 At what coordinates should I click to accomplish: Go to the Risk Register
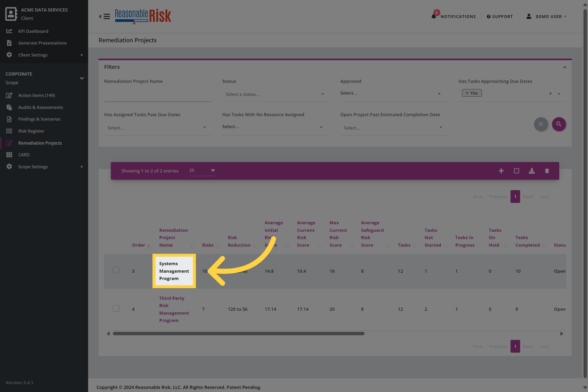click(31, 131)
